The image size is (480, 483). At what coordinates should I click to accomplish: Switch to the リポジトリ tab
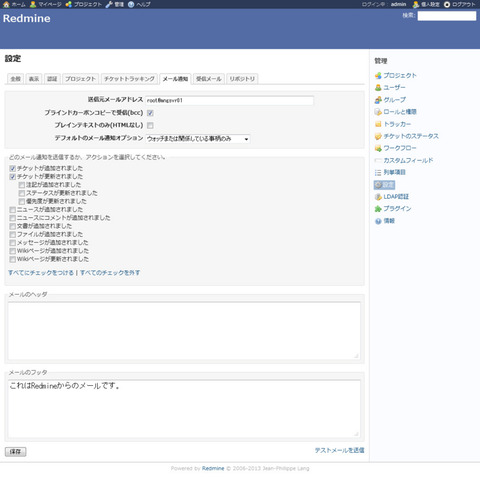pyautogui.click(x=242, y=79)
